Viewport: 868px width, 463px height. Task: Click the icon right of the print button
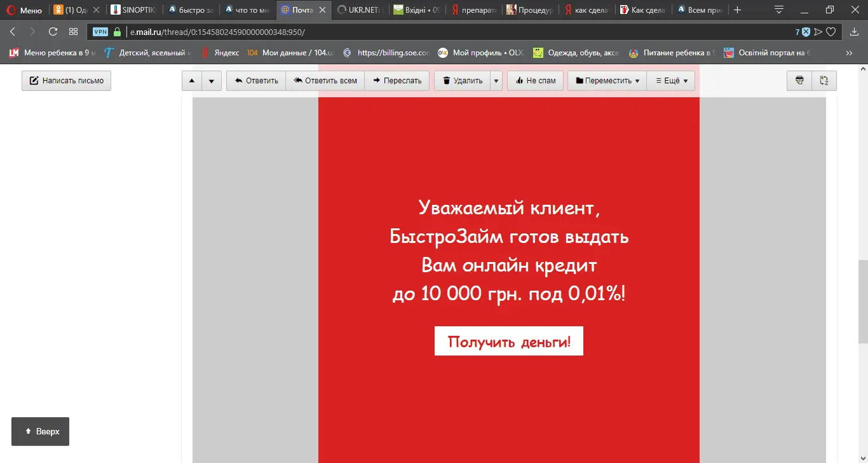[x=824, y=81]
